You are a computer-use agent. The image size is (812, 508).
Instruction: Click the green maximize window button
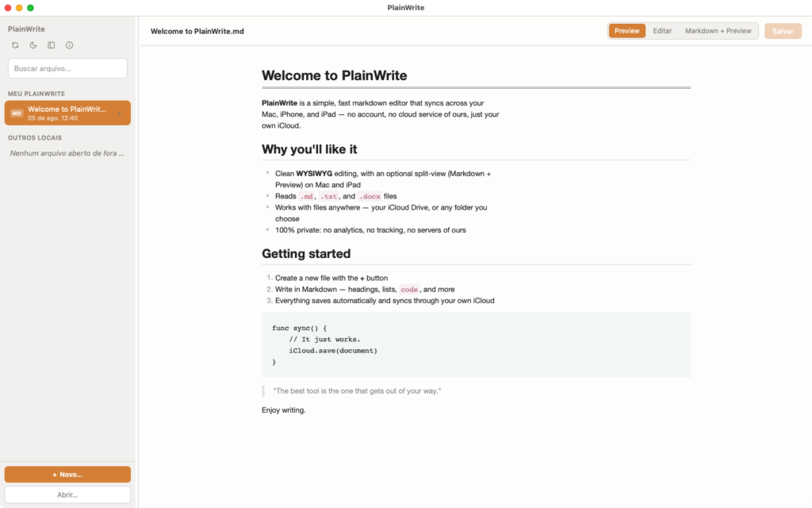click(x=31, y=8)
